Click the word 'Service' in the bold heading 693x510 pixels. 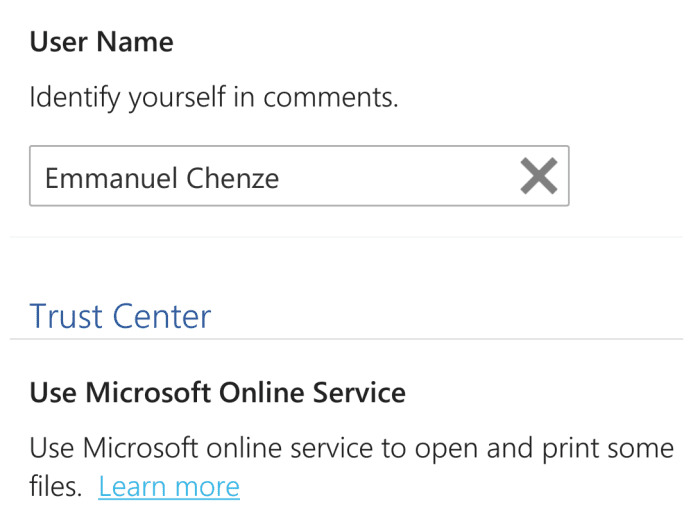click(x=359, y=392)
